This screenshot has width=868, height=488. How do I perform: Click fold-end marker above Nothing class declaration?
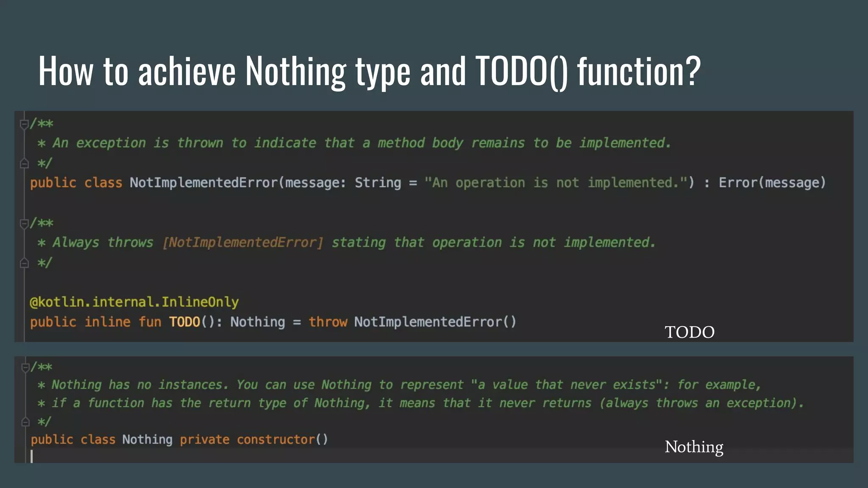[x=25, y=422]
